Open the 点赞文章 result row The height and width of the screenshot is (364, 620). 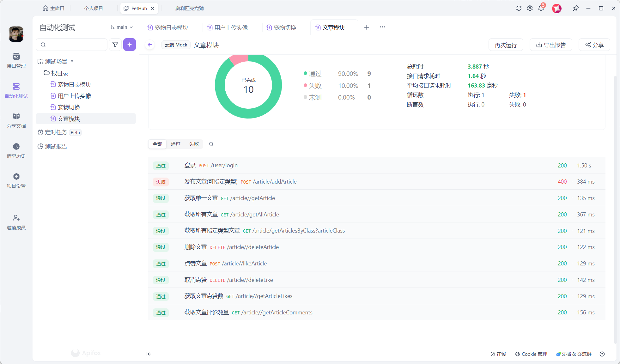click(377, 264)
